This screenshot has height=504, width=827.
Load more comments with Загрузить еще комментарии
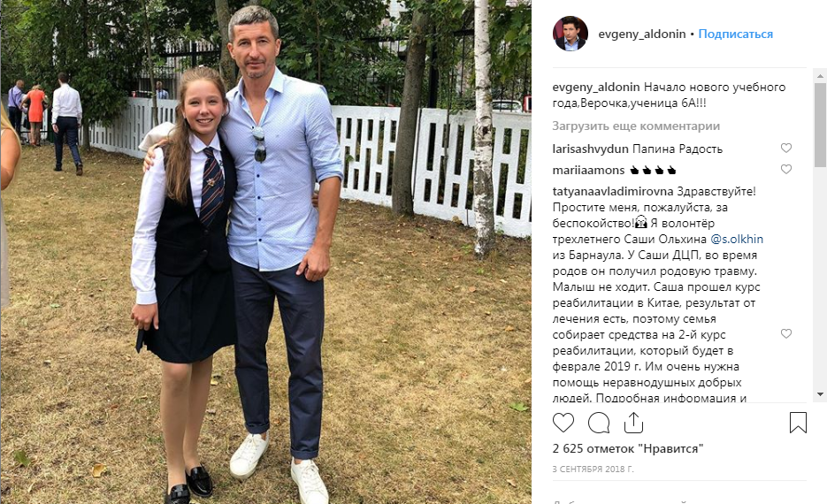point(636,126)
